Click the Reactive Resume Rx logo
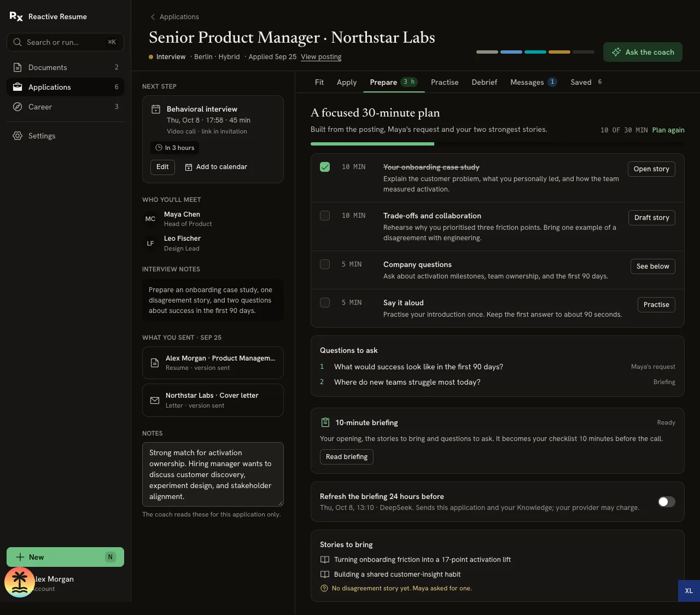 point(16,16)
